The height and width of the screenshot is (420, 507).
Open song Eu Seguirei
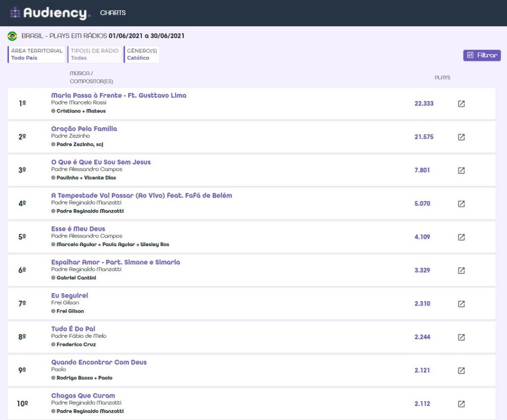pos(69,295)
